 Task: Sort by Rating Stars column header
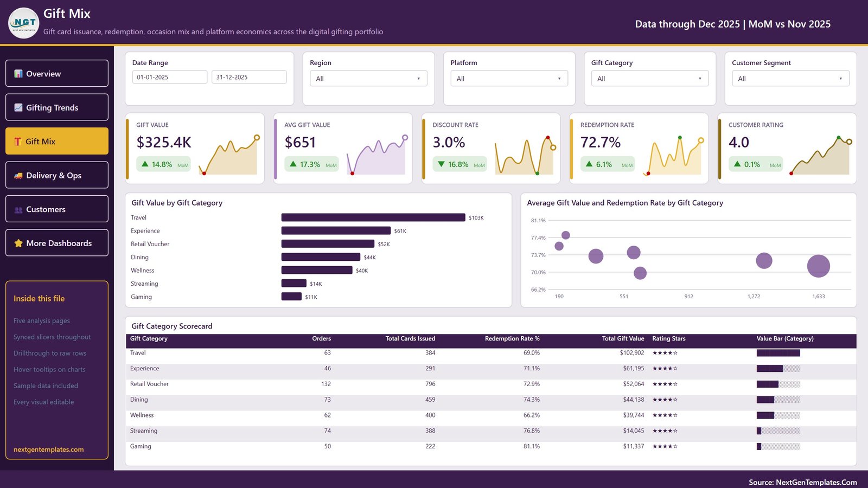click(669, 338)
